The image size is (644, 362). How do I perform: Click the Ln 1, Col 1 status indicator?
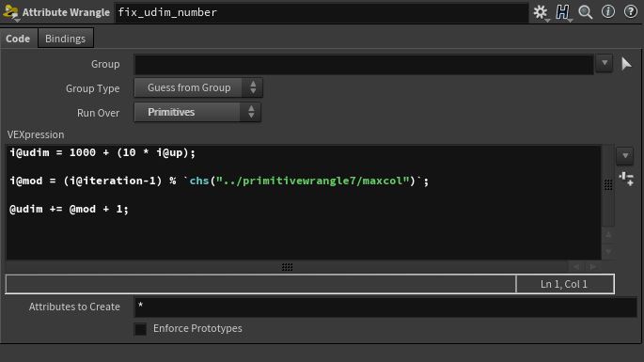coord(564,284)
